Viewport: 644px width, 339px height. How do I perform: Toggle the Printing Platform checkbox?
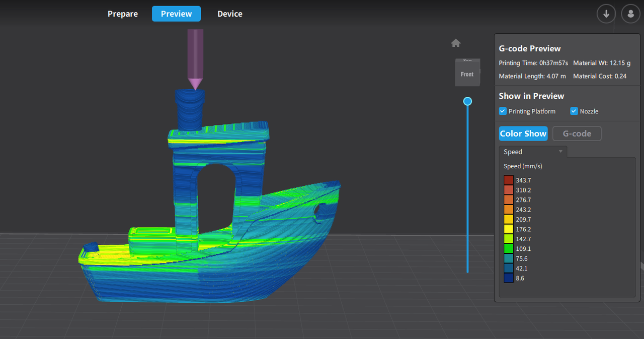pyautogui.click(x=503, y=111)
